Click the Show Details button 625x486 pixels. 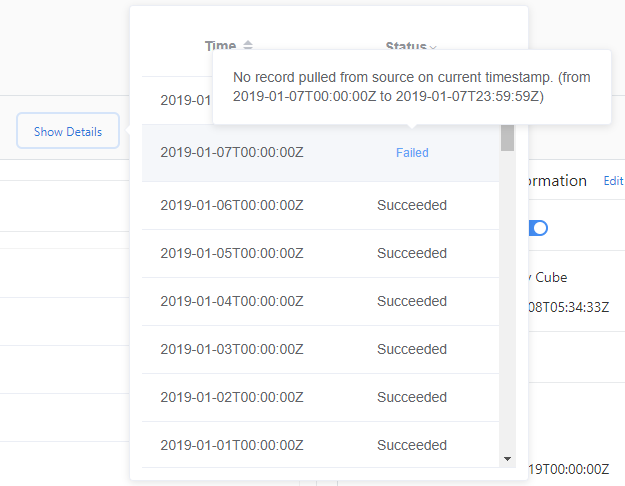(x=68, y=131)
